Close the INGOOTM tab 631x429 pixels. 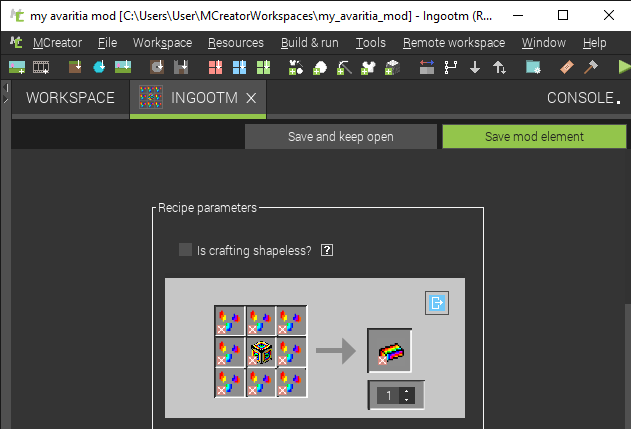[251, 98]
